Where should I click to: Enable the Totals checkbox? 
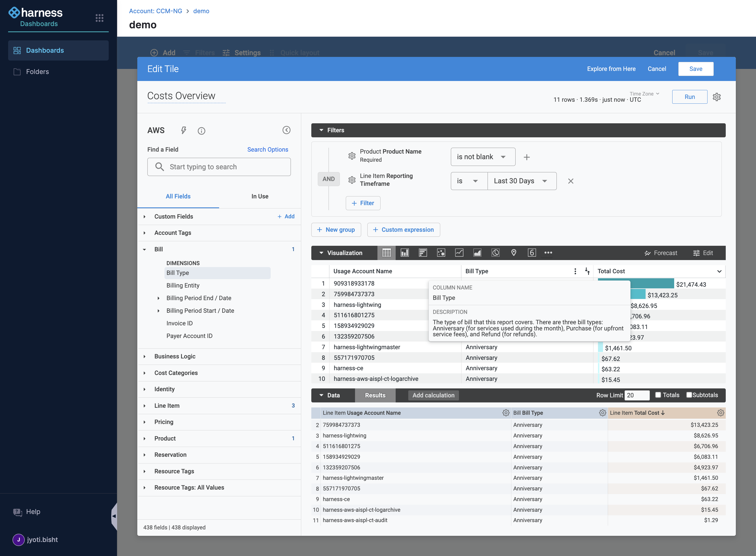click(x=658, y=395)
